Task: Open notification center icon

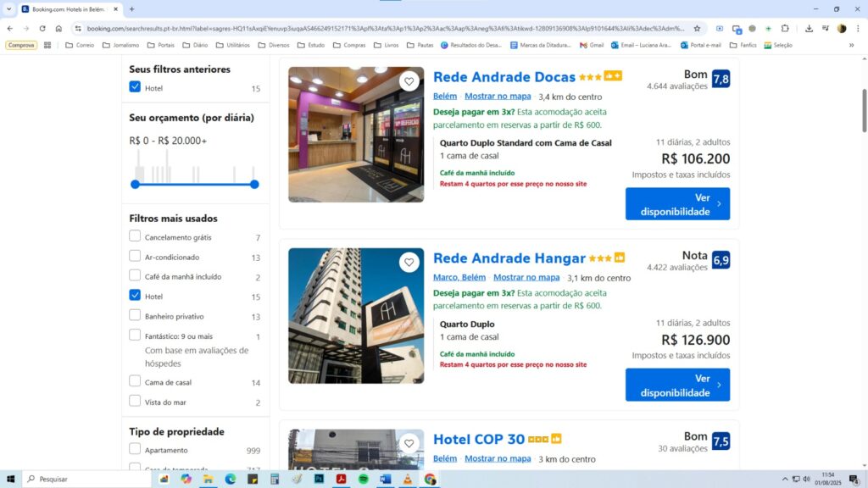Action: click(x=854, y=480)
